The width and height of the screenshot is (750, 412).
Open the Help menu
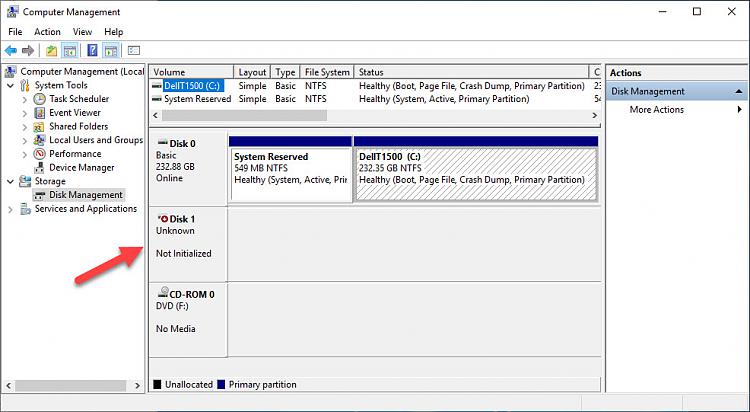click(114, 32)
